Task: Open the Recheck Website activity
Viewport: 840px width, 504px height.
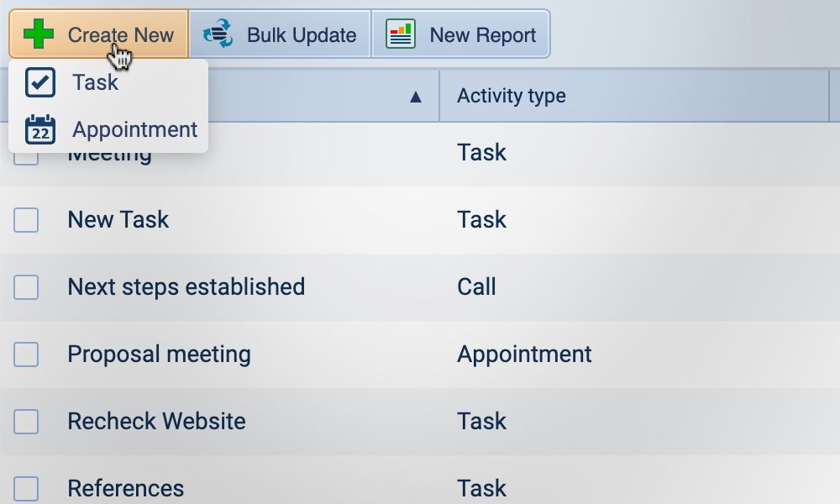Action: tap(156, 422)
